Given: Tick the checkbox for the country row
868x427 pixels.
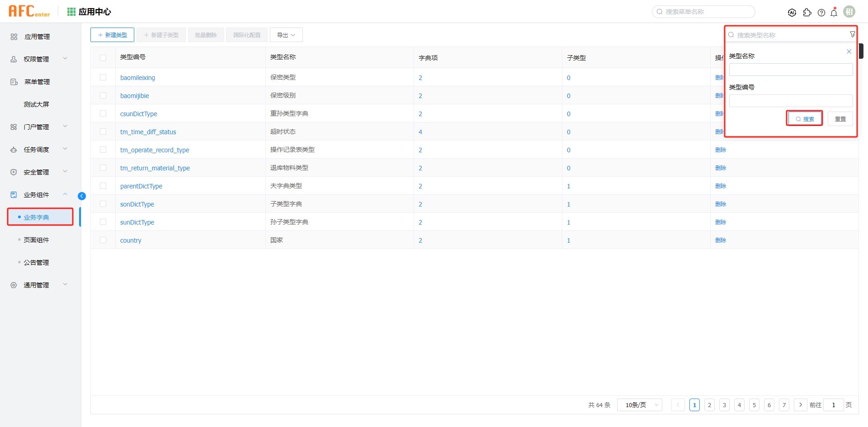Looking at the screenshot, I should [x=103, y=240].
